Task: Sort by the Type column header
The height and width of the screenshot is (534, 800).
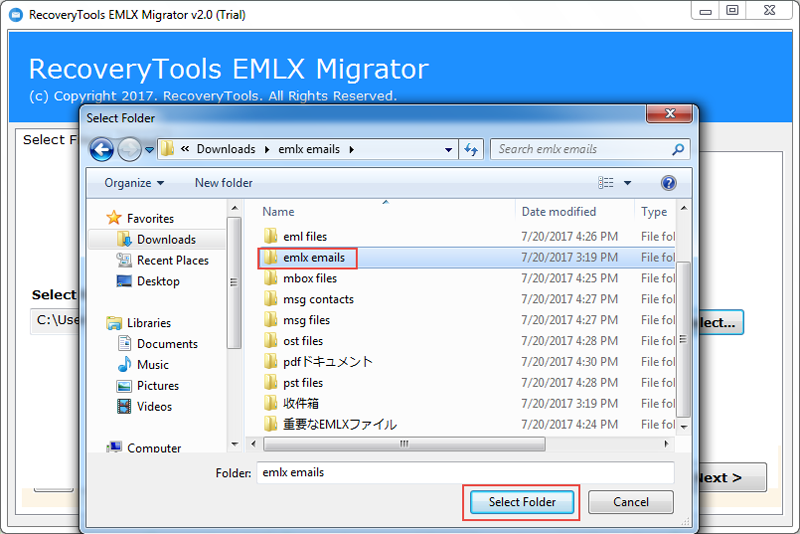Action: (655, 212)
